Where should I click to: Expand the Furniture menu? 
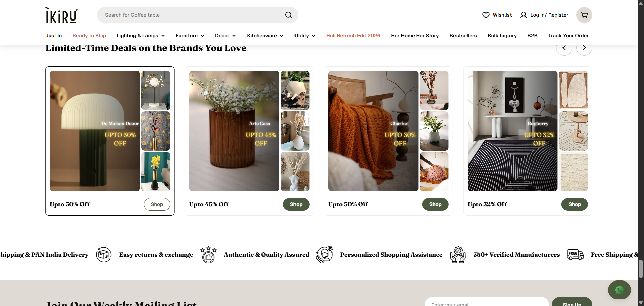coord(190,36)
